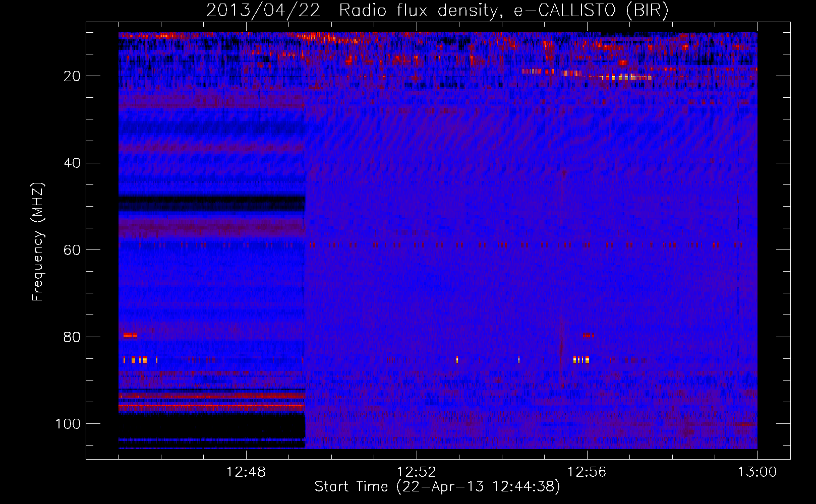Click the plot title '2013/04/22 Radio flux density, e-CALLISTO (BIR)'
The height and width of the screenshot is (504, 816).
(x=437, y=11)
